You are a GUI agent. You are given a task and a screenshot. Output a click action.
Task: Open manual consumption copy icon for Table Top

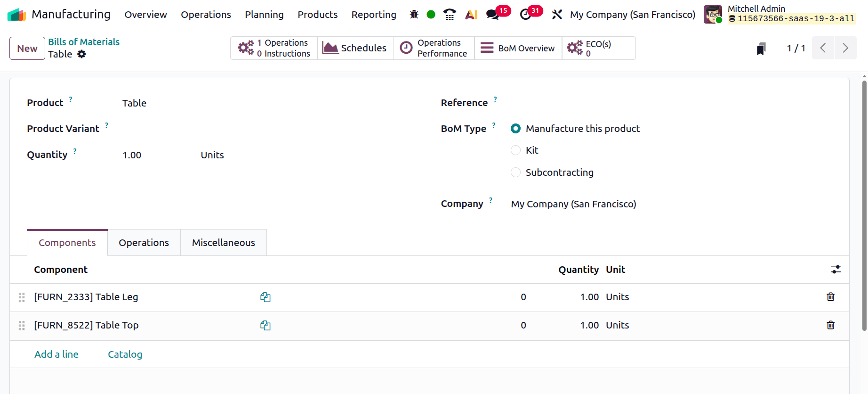(265, 326)
